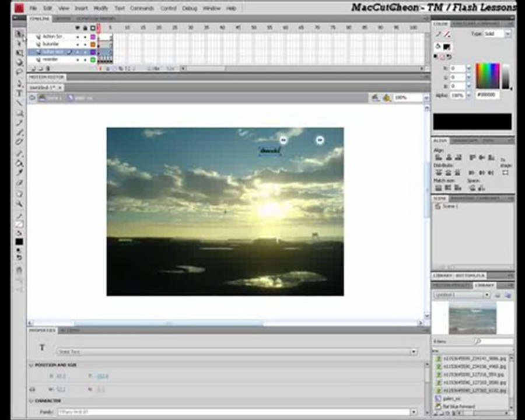Image resolution: width=525 pixels, height=420 pixels.
Task: Select the Free Transform tool
Action: point(19,53)
